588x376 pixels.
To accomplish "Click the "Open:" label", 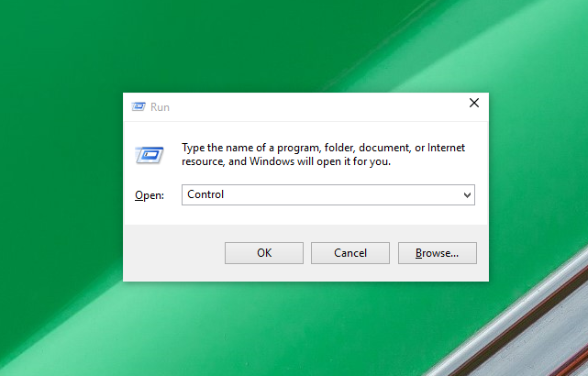I will click(150, 195).
